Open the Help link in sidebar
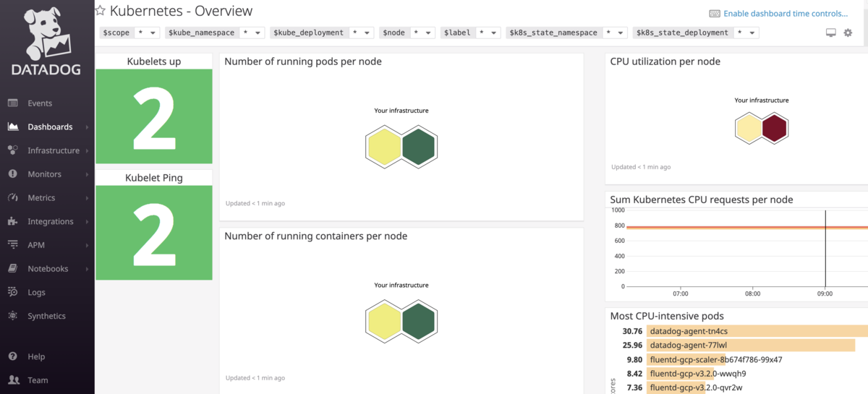Screen dimensions: 868x394 point(36,356)
